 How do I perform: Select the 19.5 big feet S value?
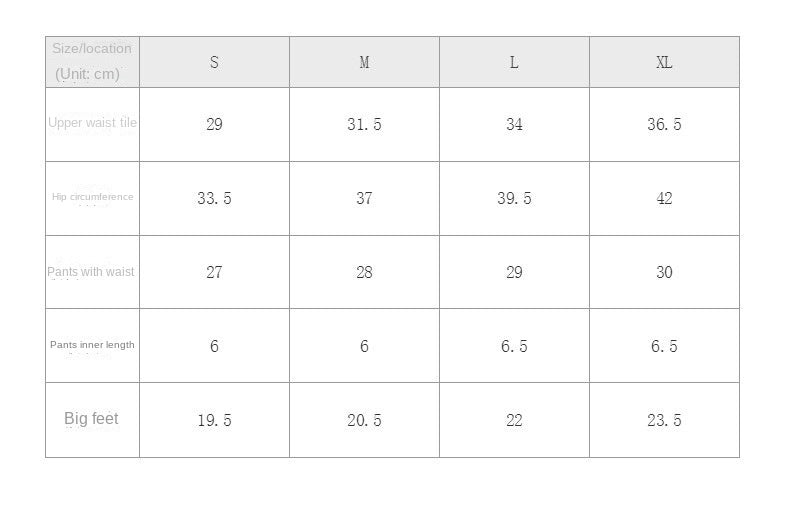214,421
